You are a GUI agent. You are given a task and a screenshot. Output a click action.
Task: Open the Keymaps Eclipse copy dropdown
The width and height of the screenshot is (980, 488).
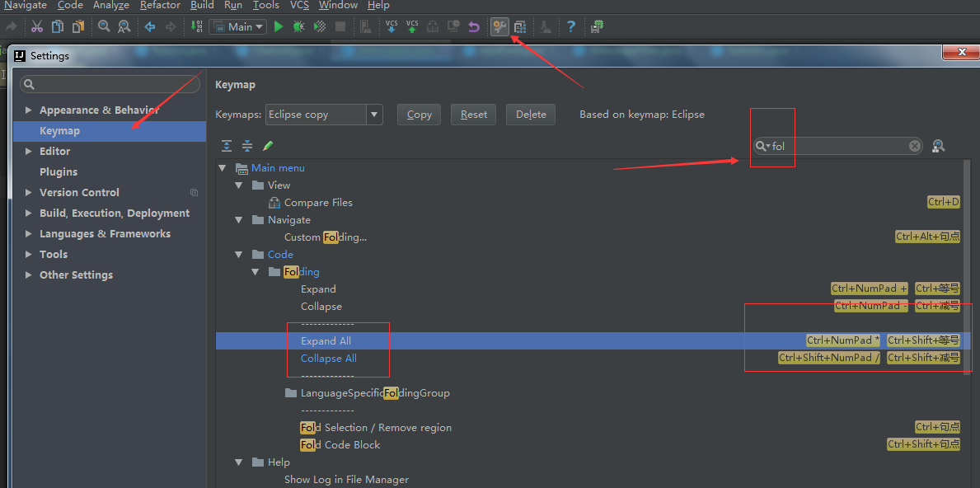coord(374,115)
